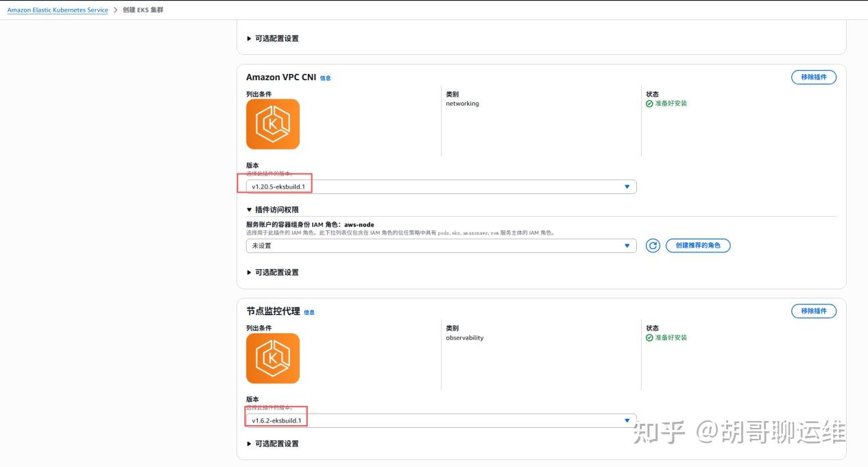Click the VPC CNI ready-to-install status checkmark
The width and height of the screenshot is (868, 467).
[x=649, y=104]
